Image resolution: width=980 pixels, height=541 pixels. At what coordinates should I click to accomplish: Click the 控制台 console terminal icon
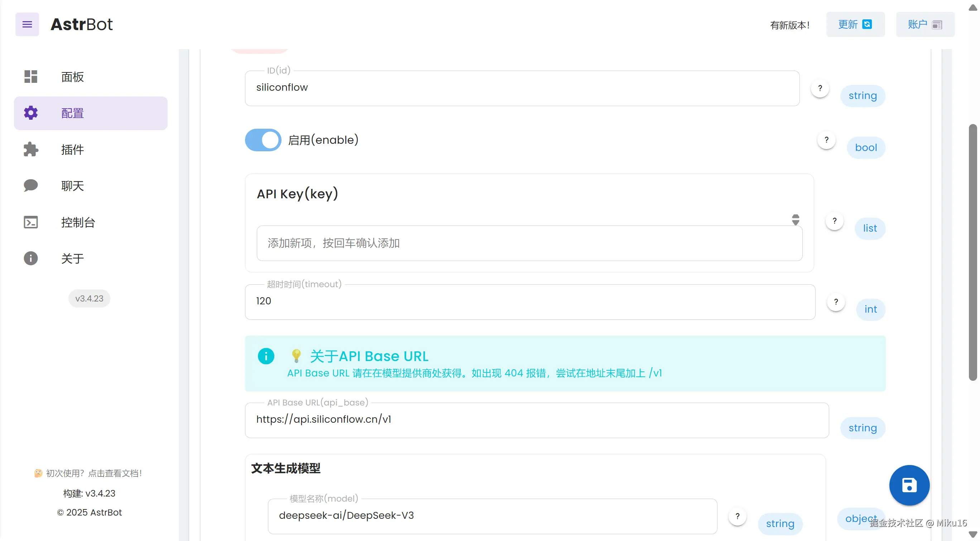click(31, 222)
